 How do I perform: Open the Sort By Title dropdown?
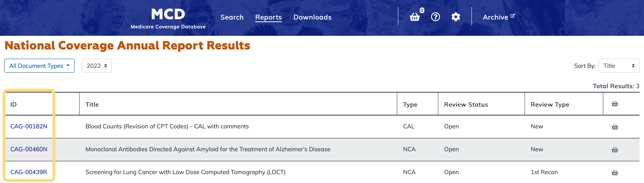tap(619, 66)
